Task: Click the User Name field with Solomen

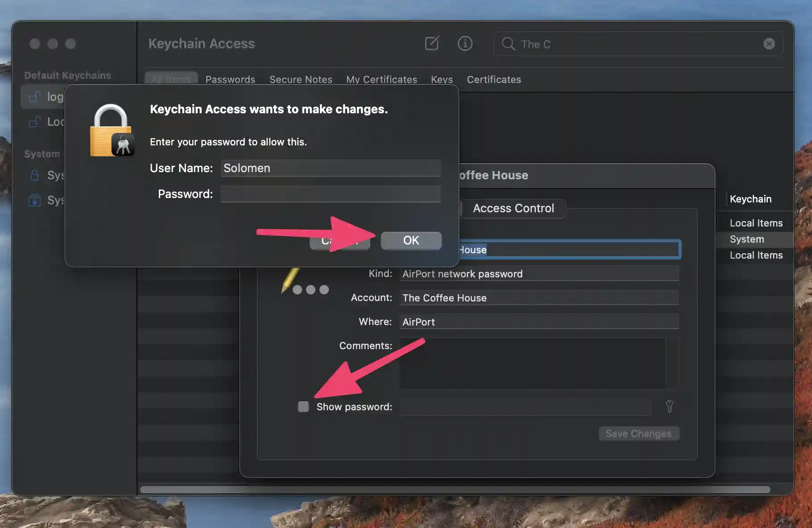Action: 331,168
